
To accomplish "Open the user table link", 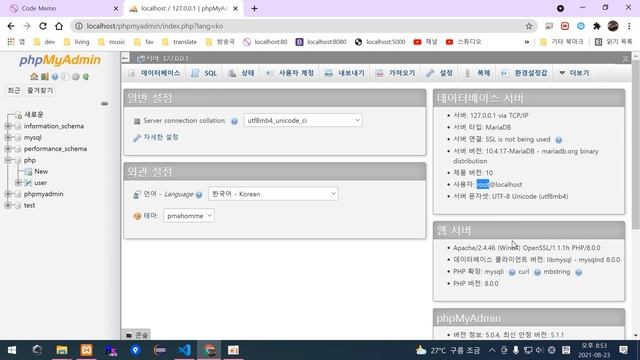I will [40, 183].
